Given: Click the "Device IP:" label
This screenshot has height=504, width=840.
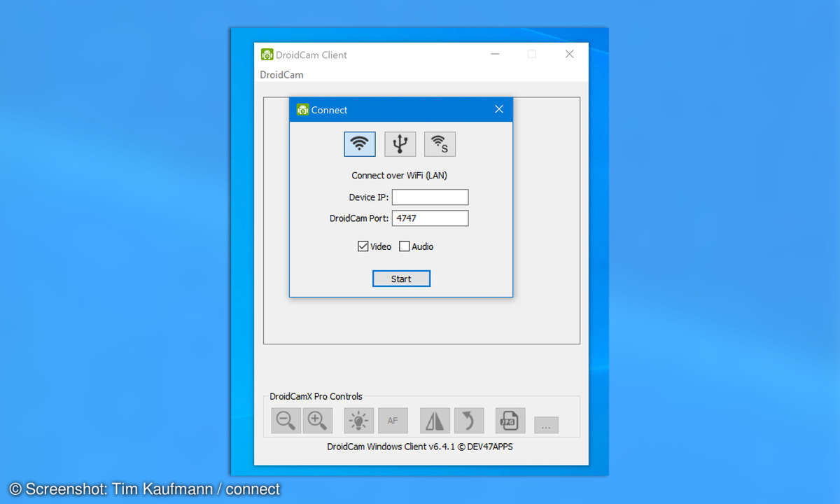Looking at the screenshot, I should pyautogui.click(x=369, y=197).
